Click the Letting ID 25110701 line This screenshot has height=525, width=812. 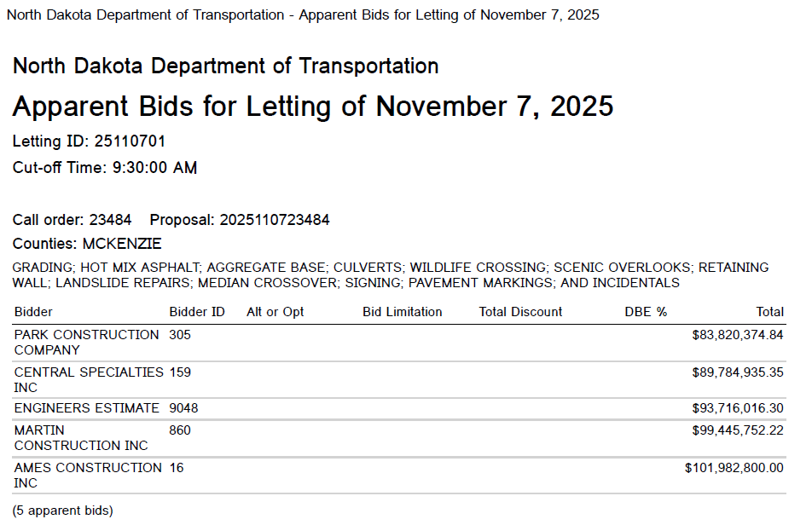click(89, 141)
